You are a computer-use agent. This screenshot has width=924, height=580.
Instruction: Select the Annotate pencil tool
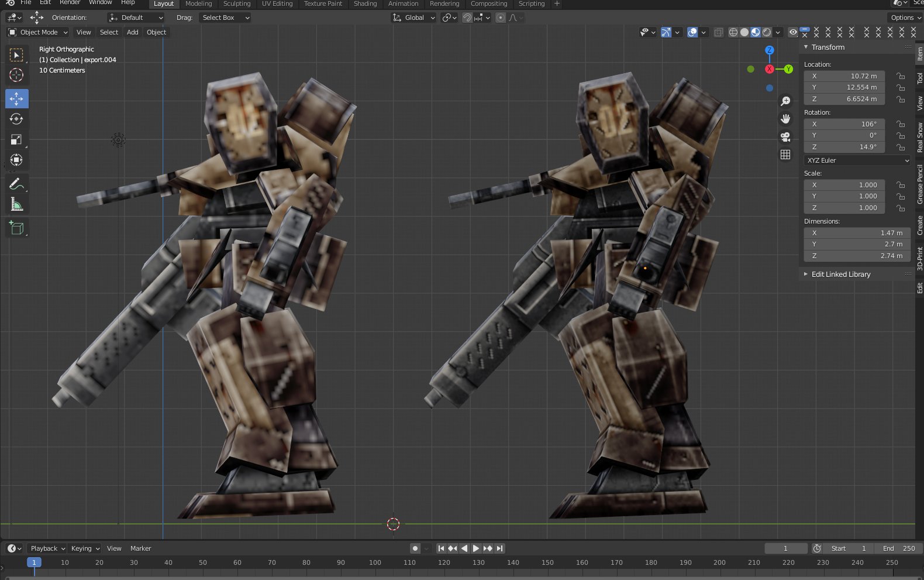pos(16,184)
